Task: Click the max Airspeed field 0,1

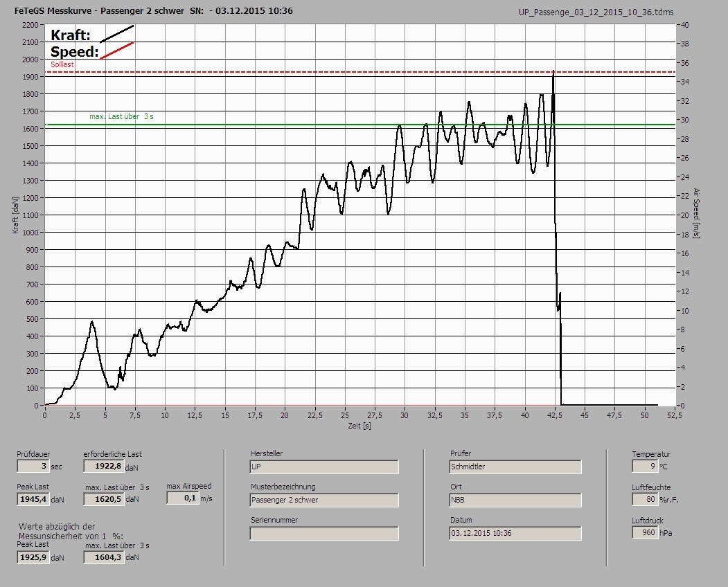Action: tap(183, 498)
